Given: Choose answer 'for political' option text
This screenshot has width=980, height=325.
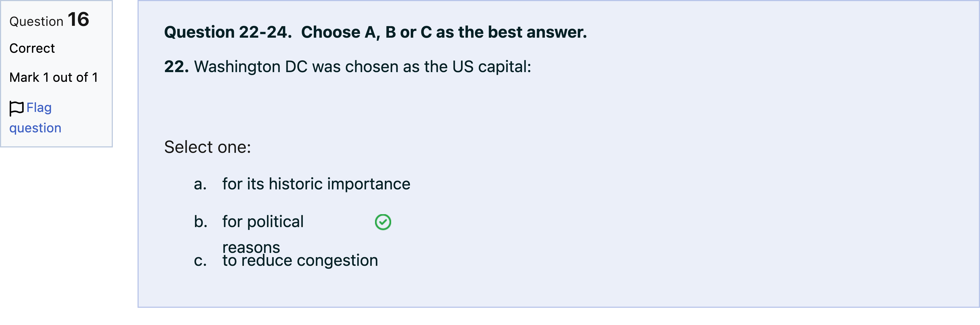Looking at the screenshot, I should pos(263,222).
